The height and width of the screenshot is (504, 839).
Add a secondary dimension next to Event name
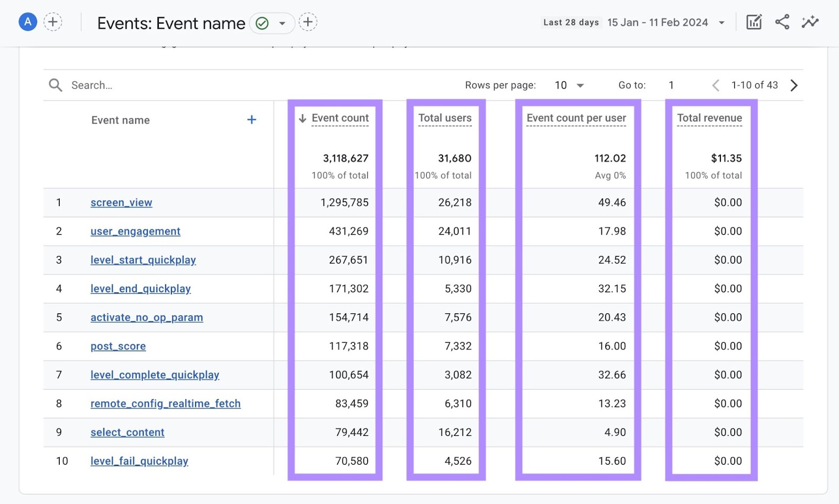pos(252,119)
